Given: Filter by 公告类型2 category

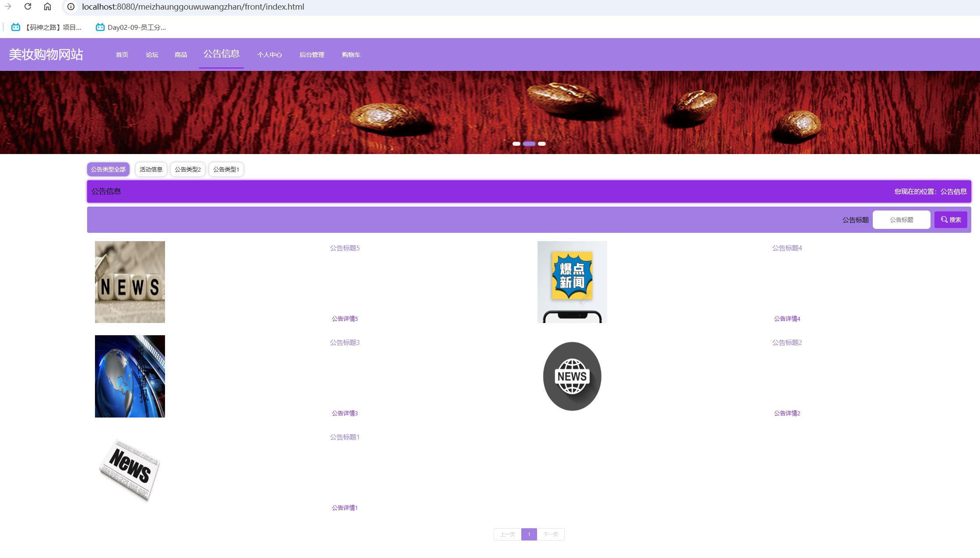Looking at the screenshot, I should coord(188,169).
